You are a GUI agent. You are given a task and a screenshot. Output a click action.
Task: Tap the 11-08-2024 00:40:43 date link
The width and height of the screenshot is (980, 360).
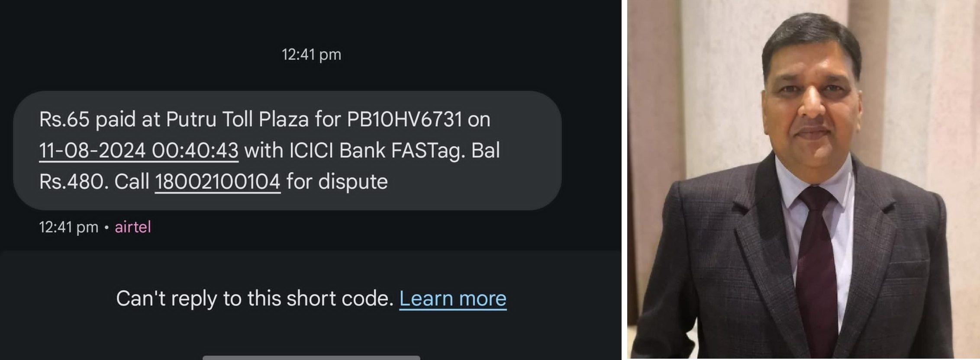pyautogui.click(x=139, y=151)
